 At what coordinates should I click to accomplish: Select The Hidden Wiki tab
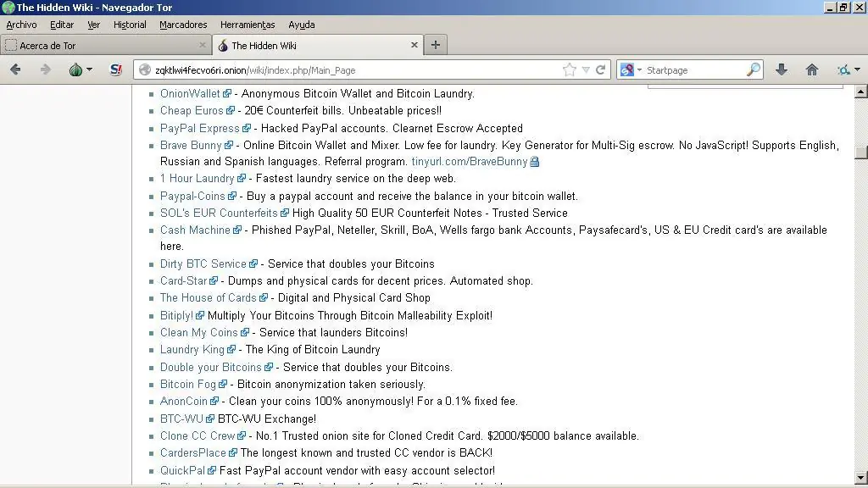coord(318,46)
